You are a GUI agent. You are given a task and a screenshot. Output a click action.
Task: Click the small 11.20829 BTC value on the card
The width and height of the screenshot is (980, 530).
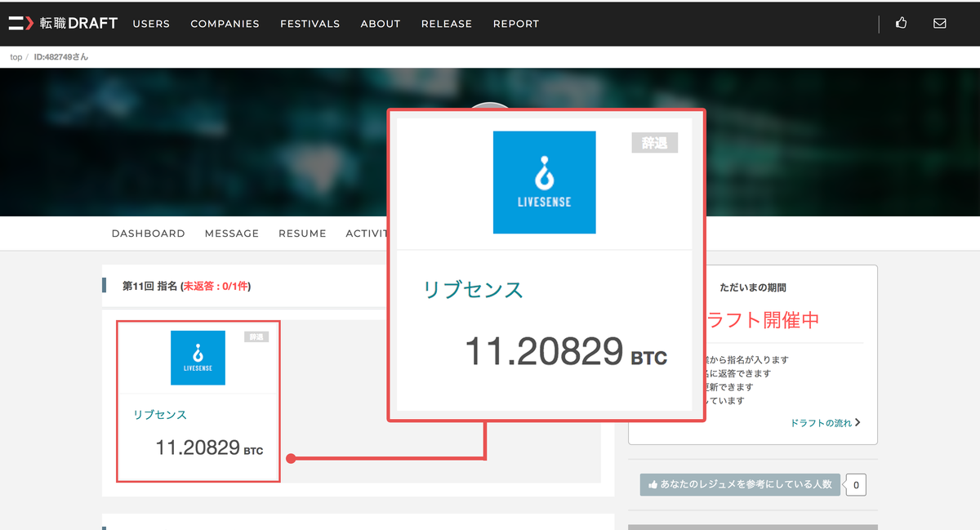(x=209, y=448)
